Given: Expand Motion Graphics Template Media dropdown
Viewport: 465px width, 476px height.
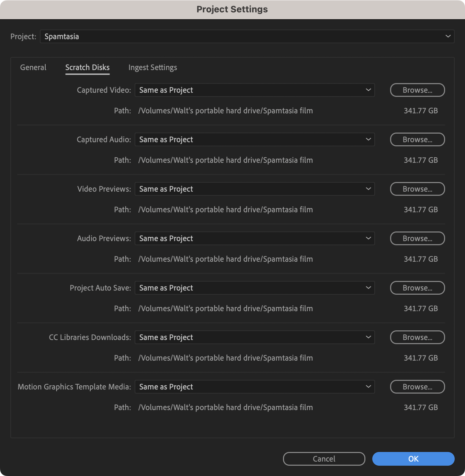Looking at the screenshot, I should pos(254,387).
